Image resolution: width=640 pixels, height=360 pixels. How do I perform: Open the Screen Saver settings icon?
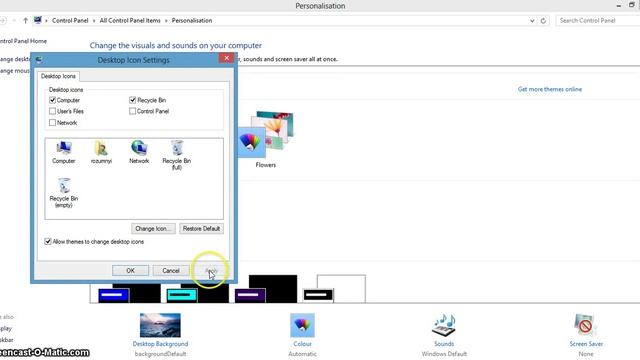(x=586, y=325)
